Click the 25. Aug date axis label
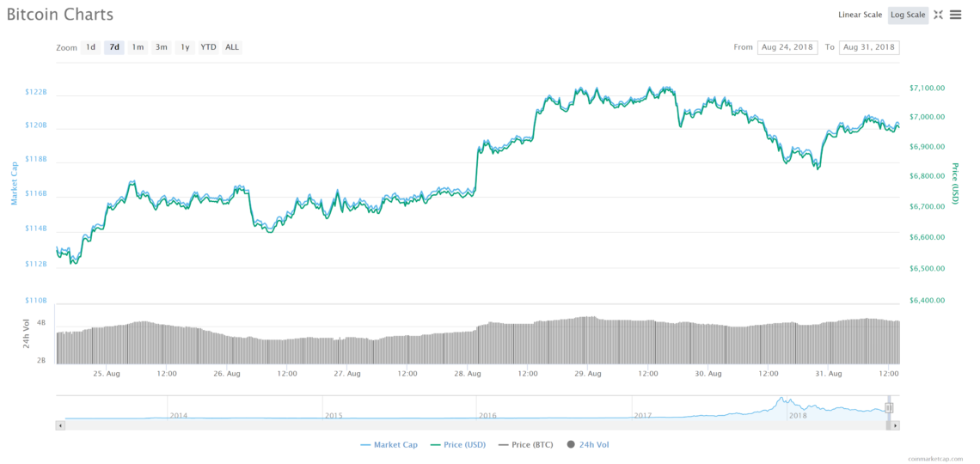This screenshot has width=980, height=464. pos(107,374)
